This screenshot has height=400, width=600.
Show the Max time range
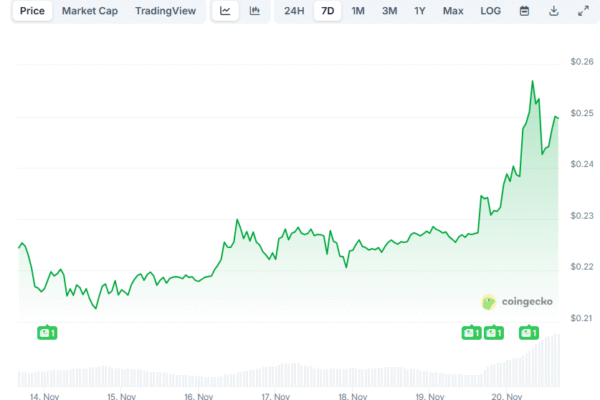[453, 11]
